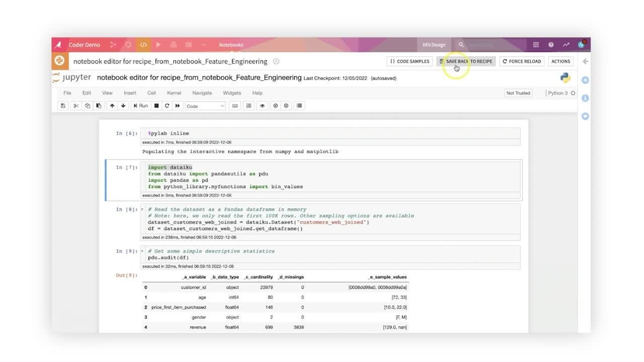
Task: Copy selected cells icon
Action: pos(87,106)
